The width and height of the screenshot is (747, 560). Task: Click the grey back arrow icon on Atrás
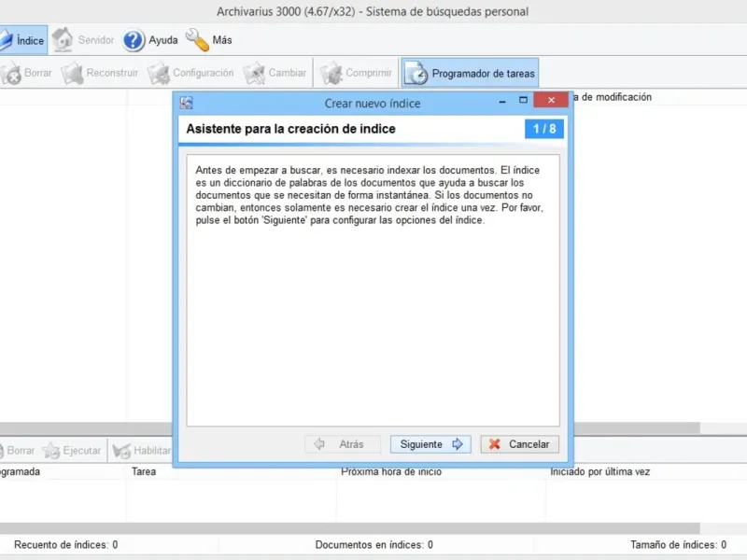(x=319, y=444)
